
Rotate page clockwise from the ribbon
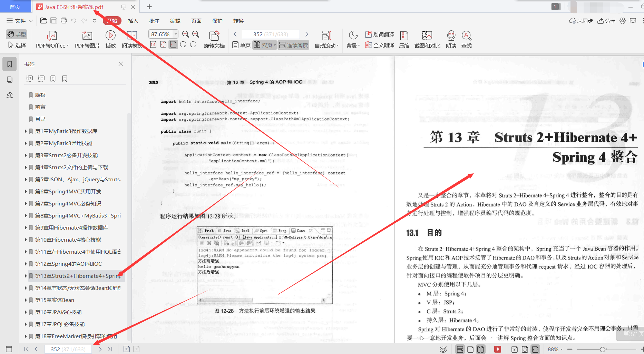point(183,44)
